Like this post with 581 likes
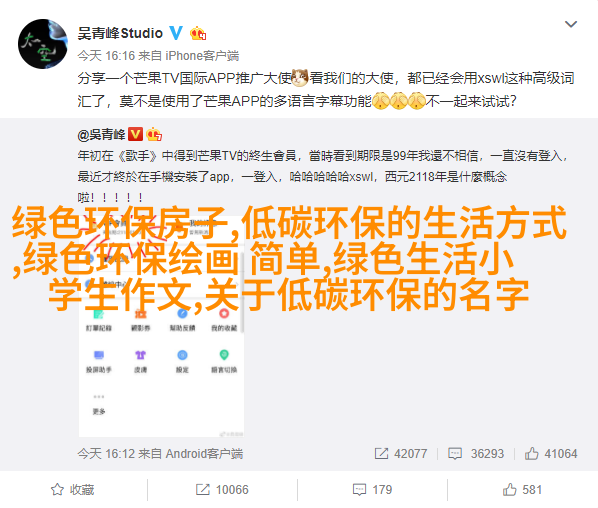Viewport: 598px width, 508px height. click(522, 490)
